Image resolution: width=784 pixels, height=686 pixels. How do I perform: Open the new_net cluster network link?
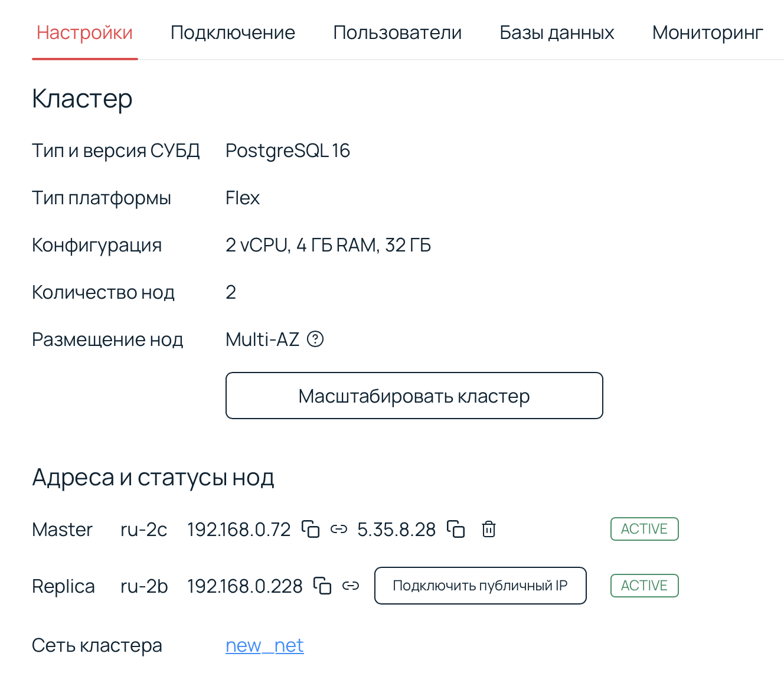click(x=264, y=645)
